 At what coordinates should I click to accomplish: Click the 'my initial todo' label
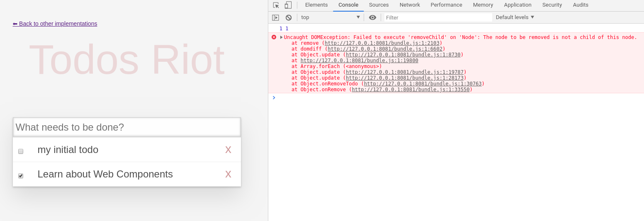coord(68,150)
